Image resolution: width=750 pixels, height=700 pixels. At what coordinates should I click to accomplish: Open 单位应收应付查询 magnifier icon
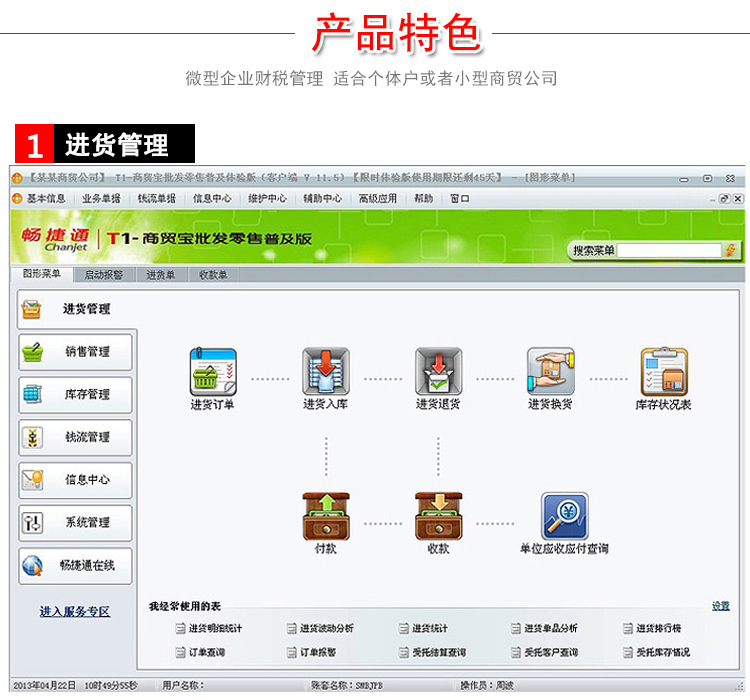tap(564, 517)
